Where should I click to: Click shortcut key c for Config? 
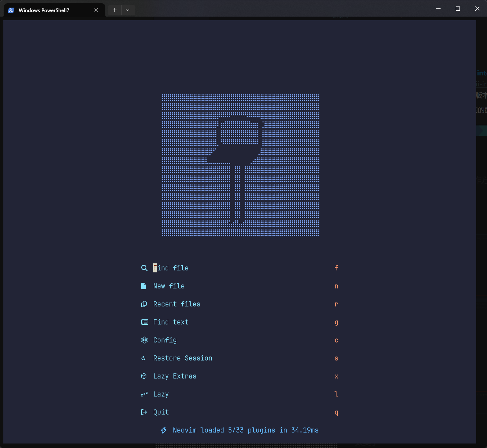(336, 340)
